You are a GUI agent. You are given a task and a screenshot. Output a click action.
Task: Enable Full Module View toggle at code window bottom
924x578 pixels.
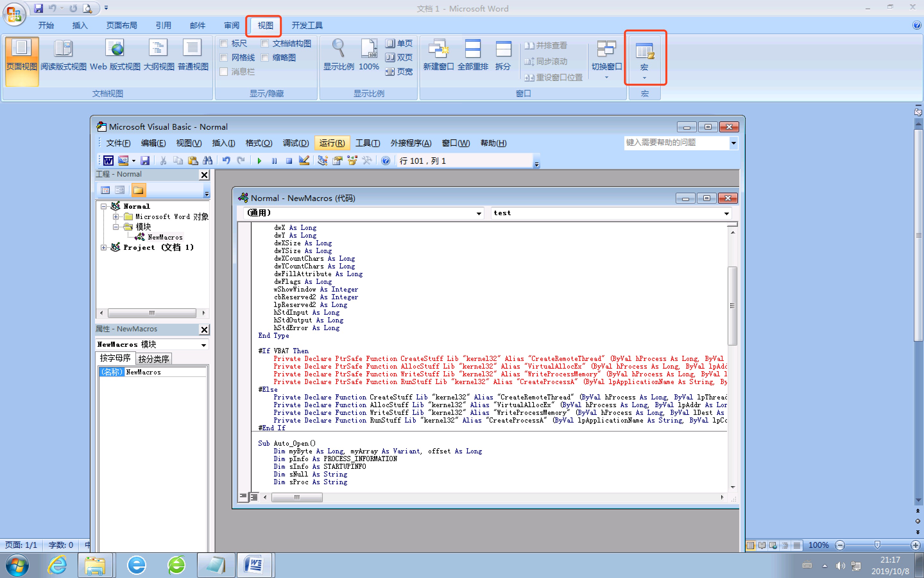254,497
